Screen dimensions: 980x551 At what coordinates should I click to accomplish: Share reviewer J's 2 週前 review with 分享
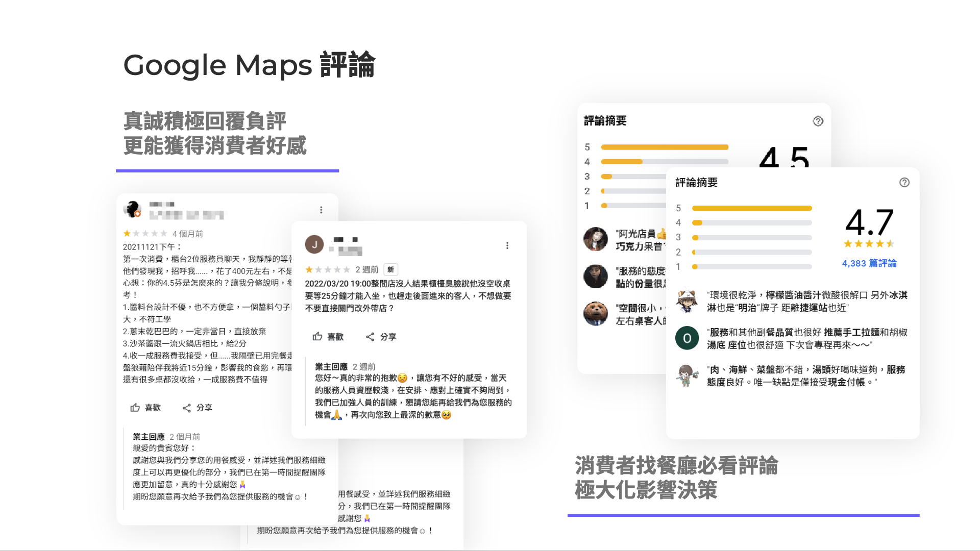click(x=381, y=337)
